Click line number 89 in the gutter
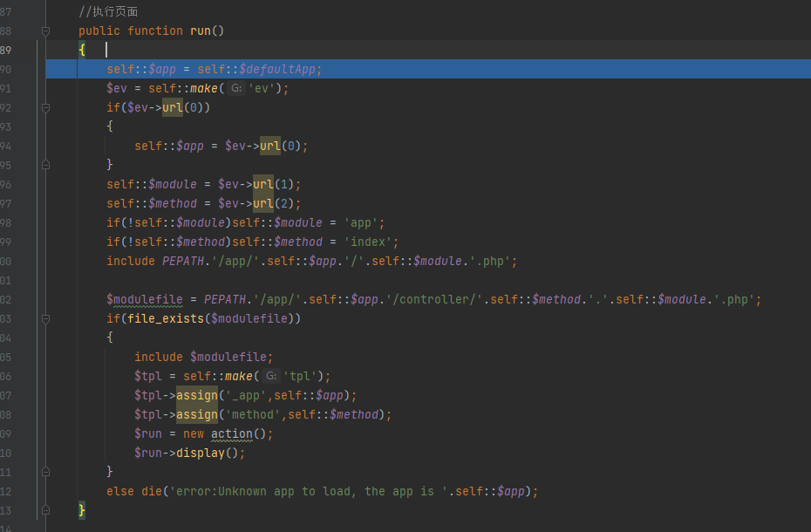This screenshot has width=811, height=532. [6, 51]
